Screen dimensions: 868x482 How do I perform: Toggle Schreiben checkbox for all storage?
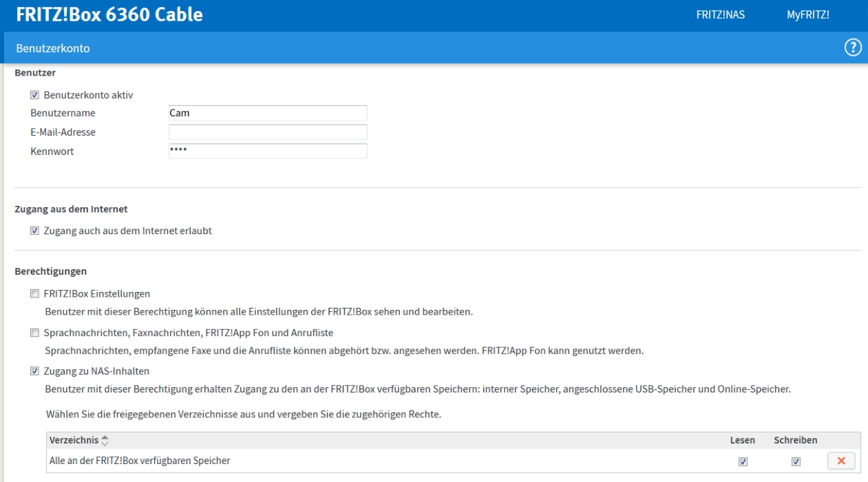[796, 461]
